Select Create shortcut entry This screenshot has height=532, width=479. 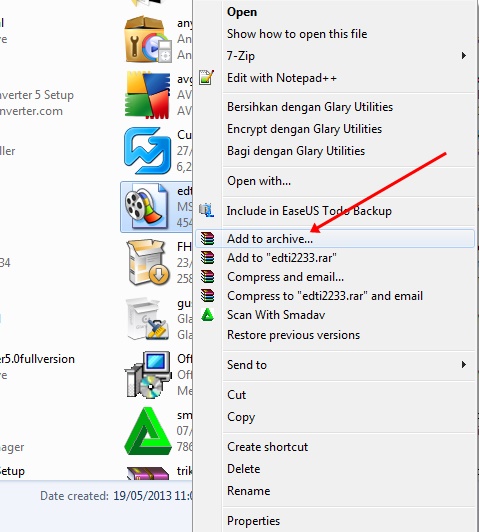click(267, 447)
